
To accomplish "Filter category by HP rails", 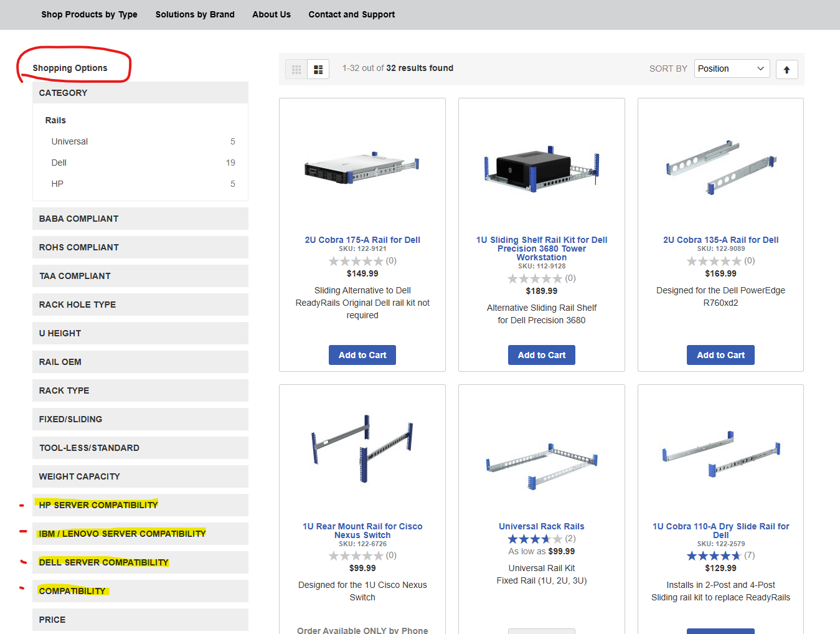I will pyautogui.click(x=57, y=184).
